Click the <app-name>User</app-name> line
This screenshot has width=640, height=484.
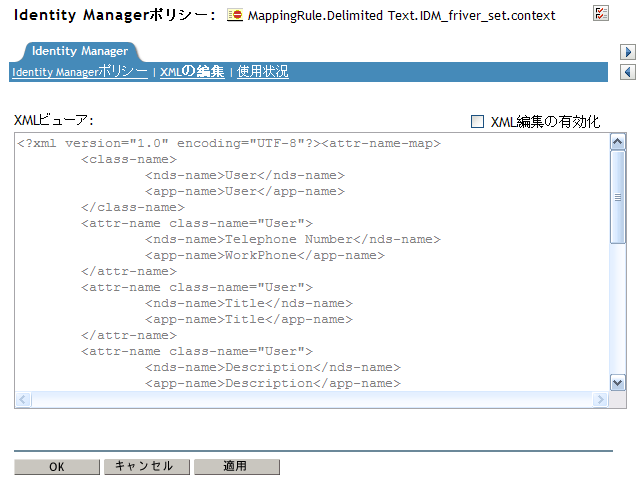(245, 191)
